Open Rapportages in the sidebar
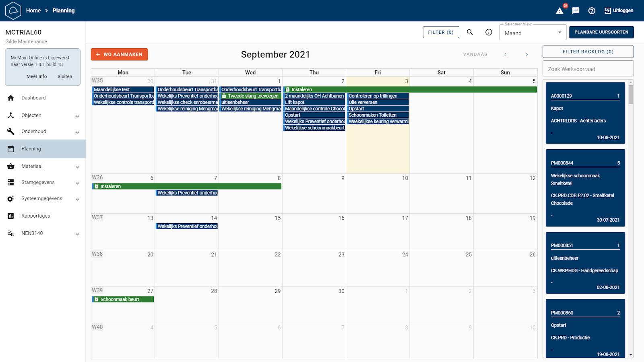 (35, 216)
